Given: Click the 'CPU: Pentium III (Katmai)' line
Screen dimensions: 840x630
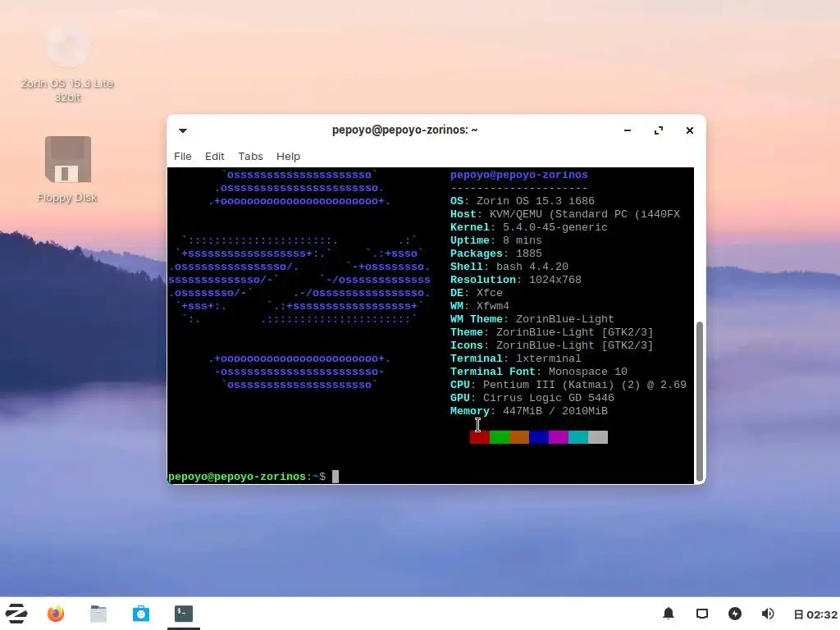Looking at the screenshot, I should pos(568,385).
